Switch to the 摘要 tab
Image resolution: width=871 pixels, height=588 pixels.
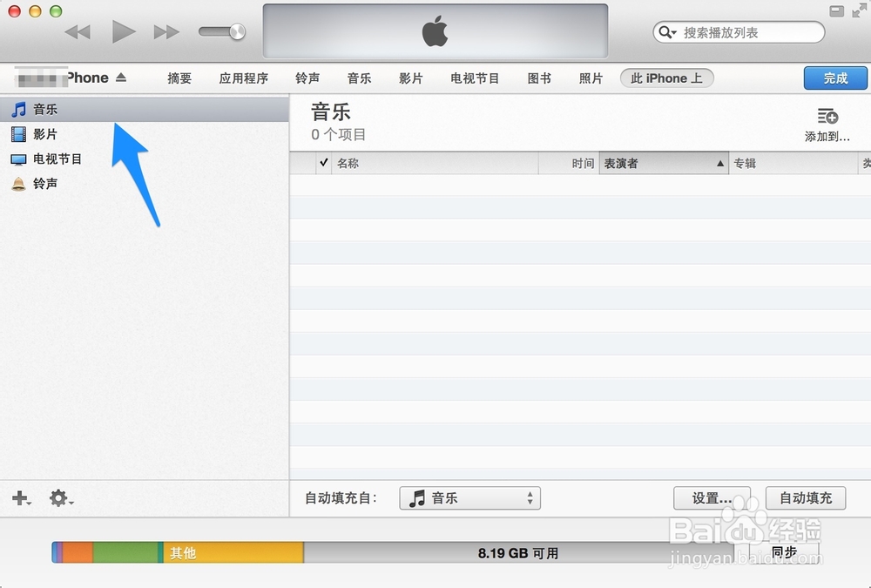click(179, 78)
